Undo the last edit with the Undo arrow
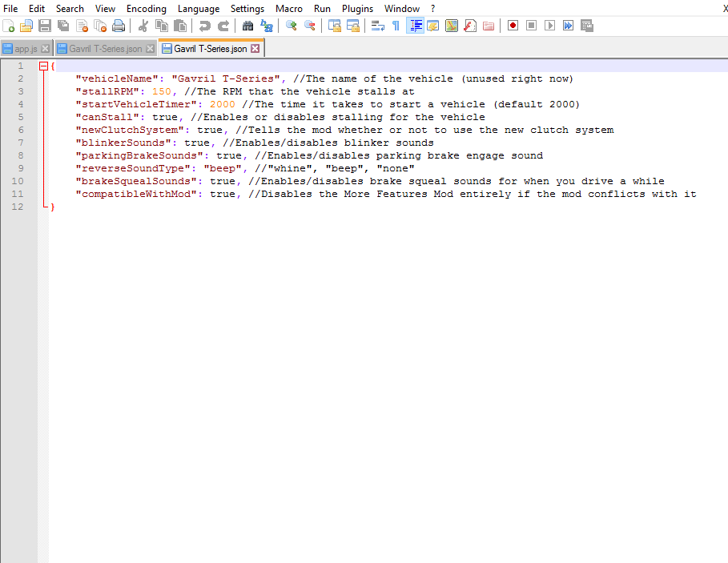 tap(204, 26)
